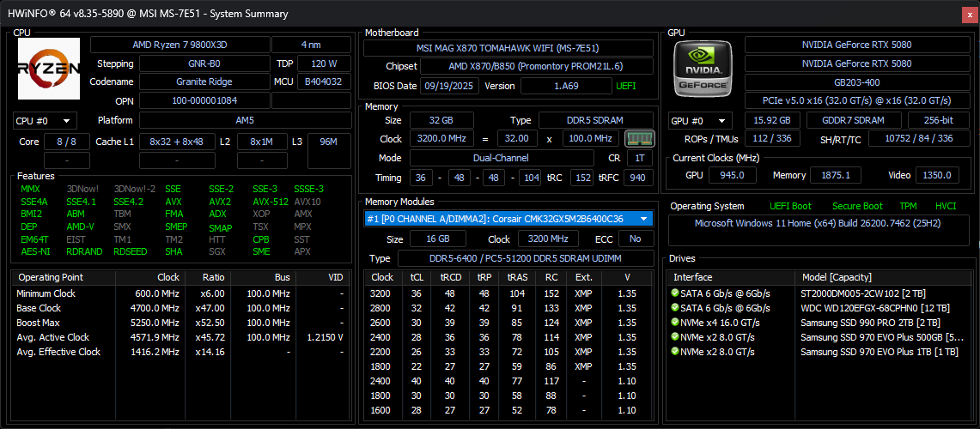
Task: Click the memory Mode field Dual-Channel
Action: pyautogui.click(x=502, y=159)
